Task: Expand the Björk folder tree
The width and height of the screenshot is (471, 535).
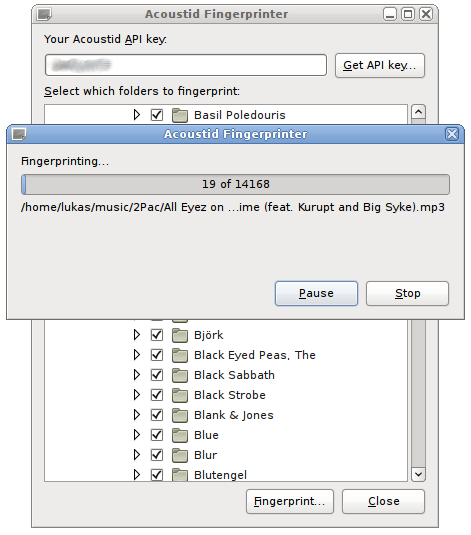Action: pos(137,335)
